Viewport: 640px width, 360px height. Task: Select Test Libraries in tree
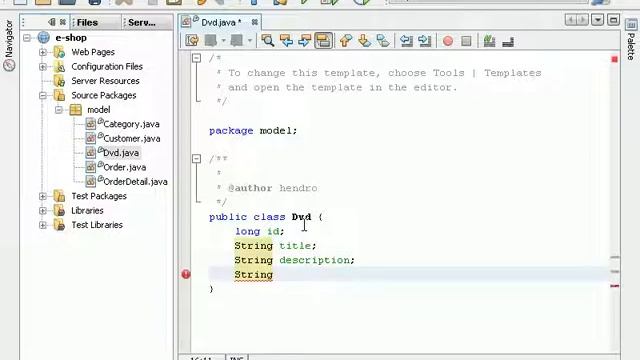[97, 225]
